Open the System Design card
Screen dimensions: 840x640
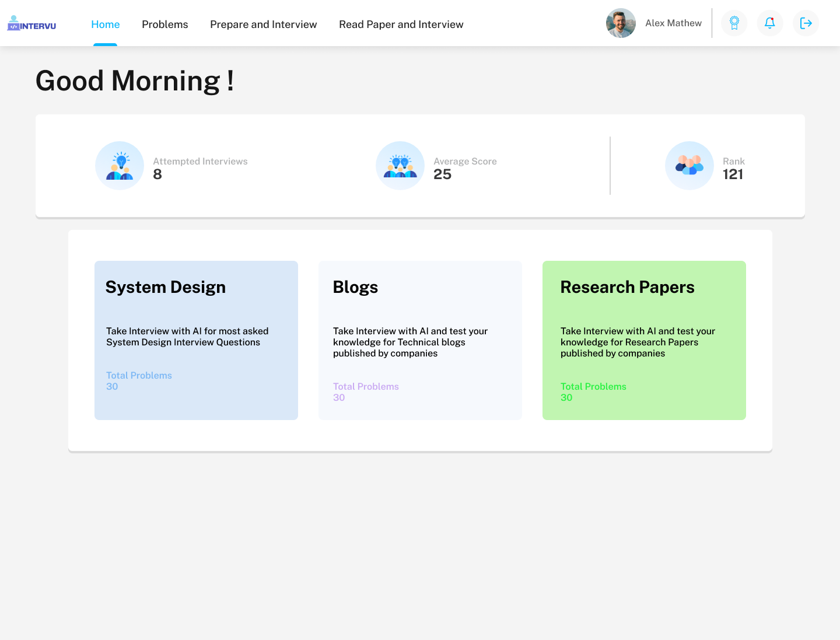point(196,340)
